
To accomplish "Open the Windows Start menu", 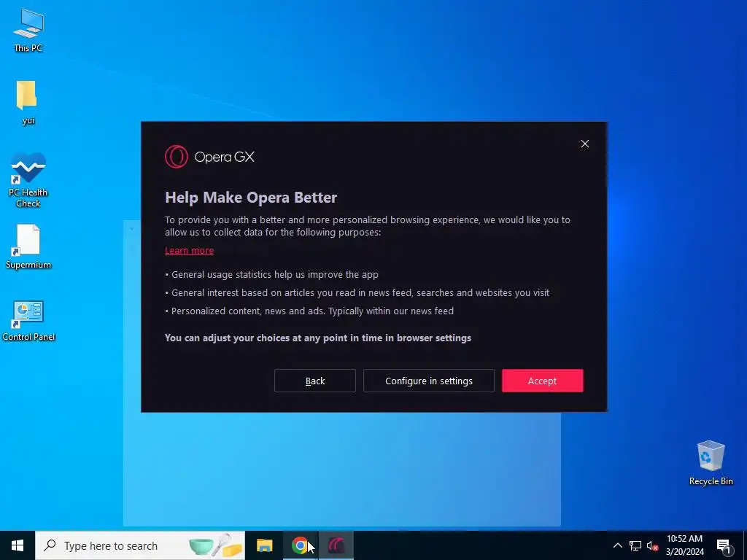I will coord(18,545).
